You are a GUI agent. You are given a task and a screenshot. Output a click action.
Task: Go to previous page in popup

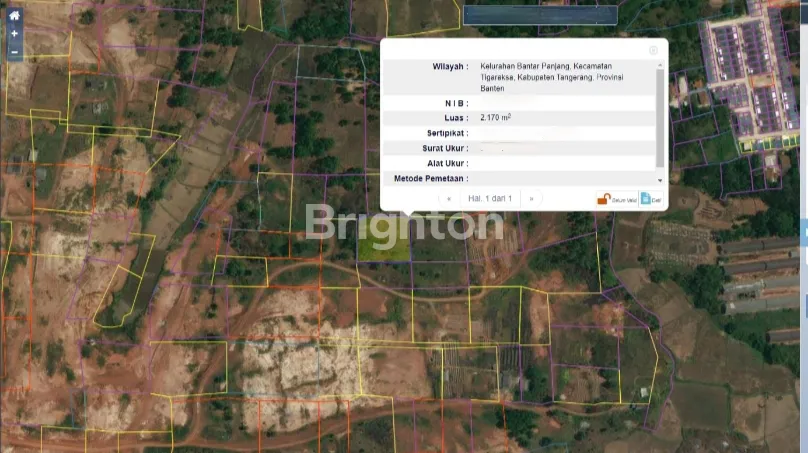tap(449, 199)
